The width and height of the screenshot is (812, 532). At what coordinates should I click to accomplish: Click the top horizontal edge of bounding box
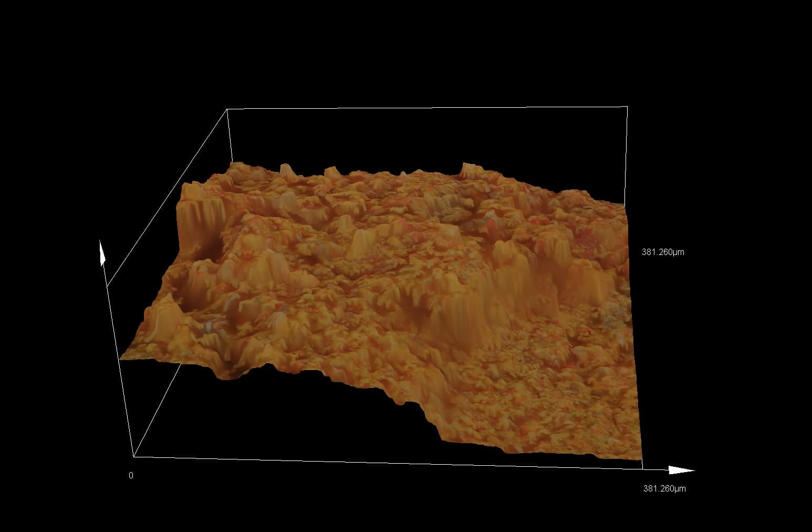click(425, 108)
